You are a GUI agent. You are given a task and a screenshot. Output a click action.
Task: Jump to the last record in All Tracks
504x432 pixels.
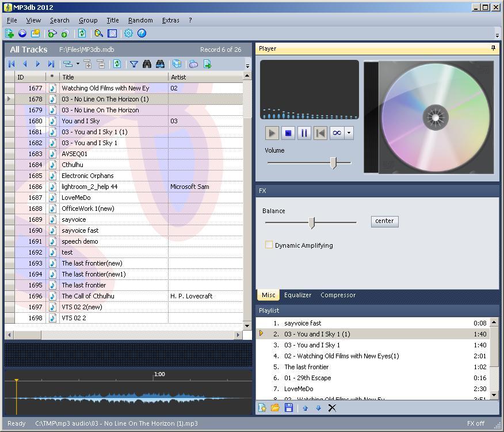(x=51, y=64)
